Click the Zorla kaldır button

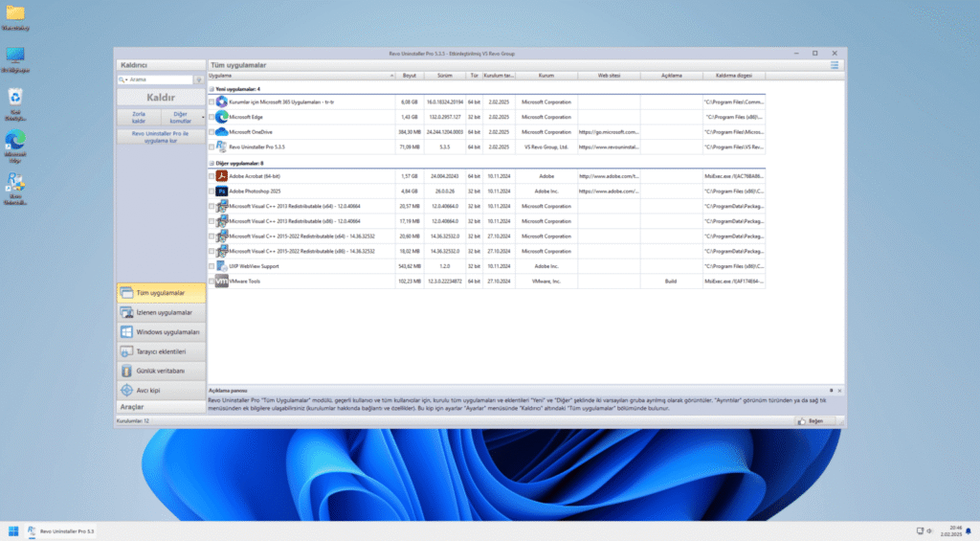coord(139,118)
